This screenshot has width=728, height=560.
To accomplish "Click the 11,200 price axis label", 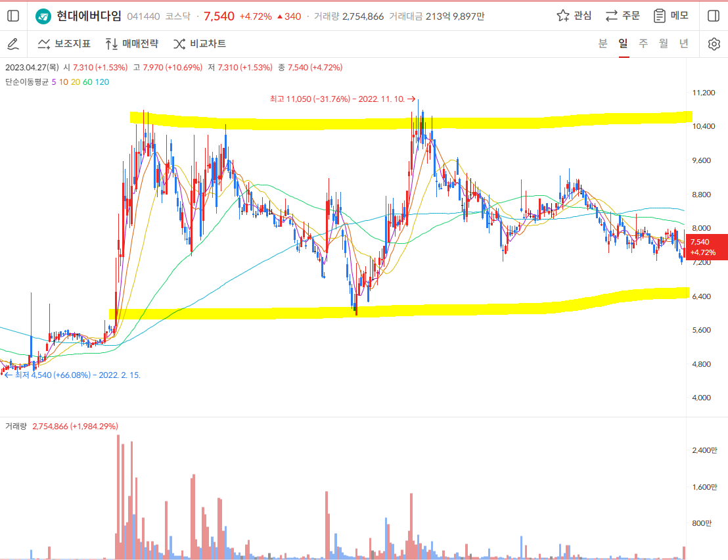I will point(704,93).
